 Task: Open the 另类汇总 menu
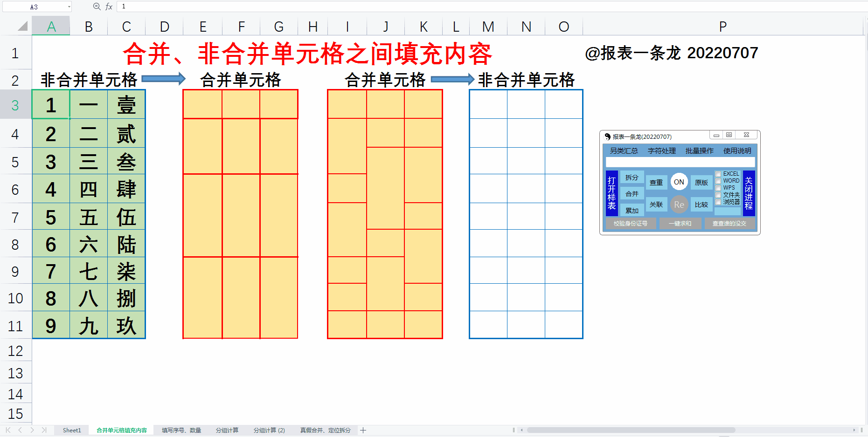[624, 151]
